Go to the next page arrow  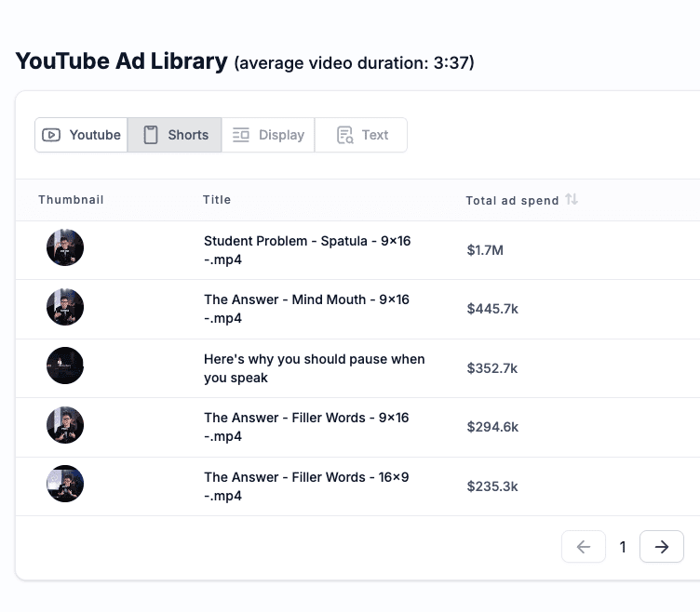point(662,547)
